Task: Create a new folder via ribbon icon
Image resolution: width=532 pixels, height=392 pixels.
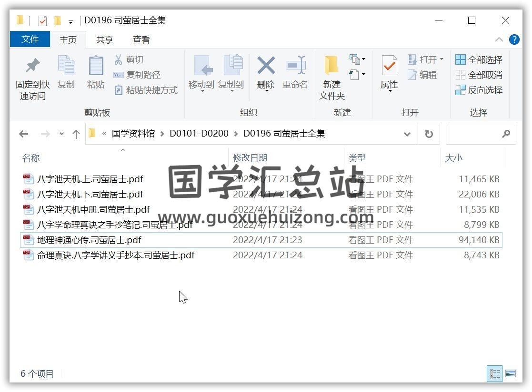Action: pyautogui.click(x=331, y=67)
